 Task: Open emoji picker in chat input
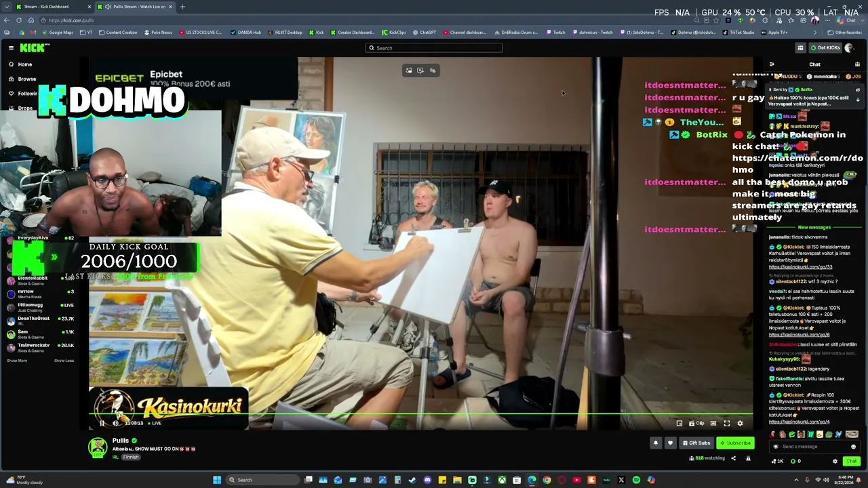(853, 447)
